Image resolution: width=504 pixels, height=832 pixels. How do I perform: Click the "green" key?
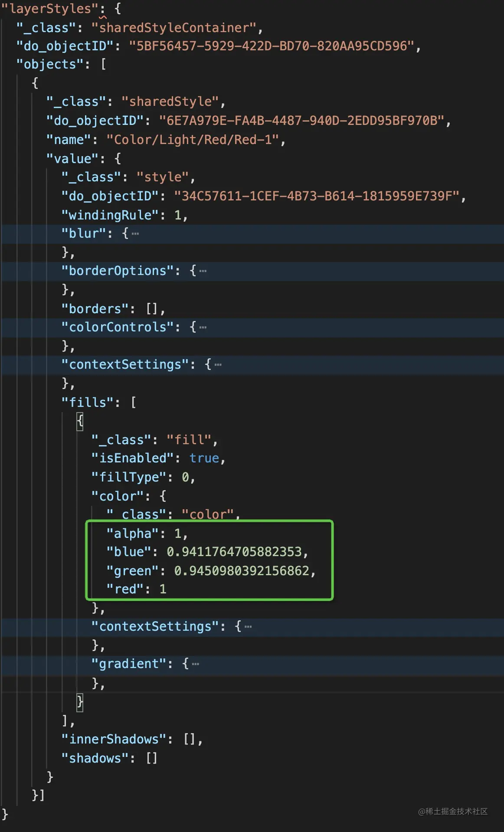pyautogui.click(x=133, y=571)
